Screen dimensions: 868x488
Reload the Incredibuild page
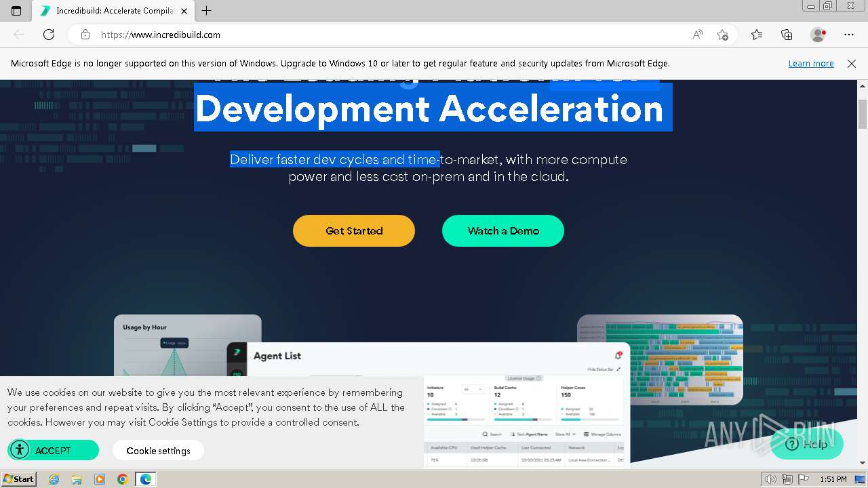coord(49,35)
